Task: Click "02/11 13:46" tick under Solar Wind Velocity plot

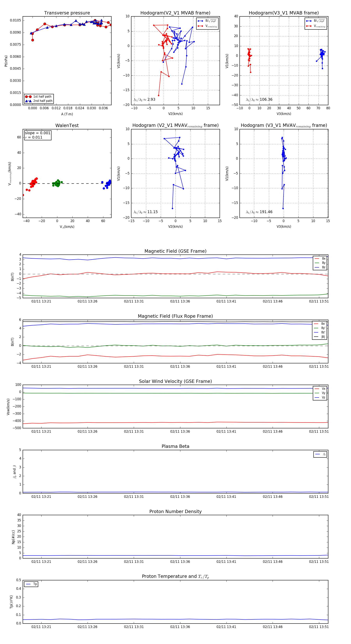Action: click(x=273, y=431)
